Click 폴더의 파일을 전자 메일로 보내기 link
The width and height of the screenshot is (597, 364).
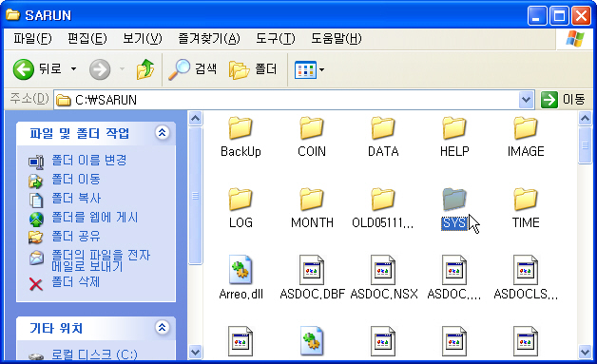(x=101, y=260)
